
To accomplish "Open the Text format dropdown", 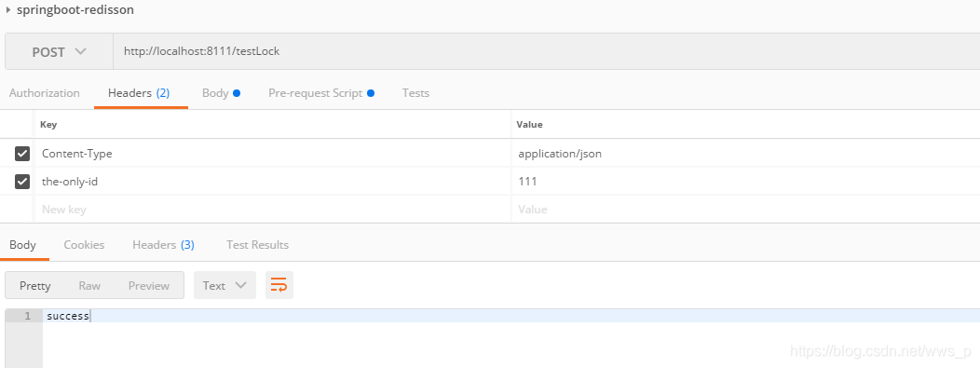I will (225, 285).
